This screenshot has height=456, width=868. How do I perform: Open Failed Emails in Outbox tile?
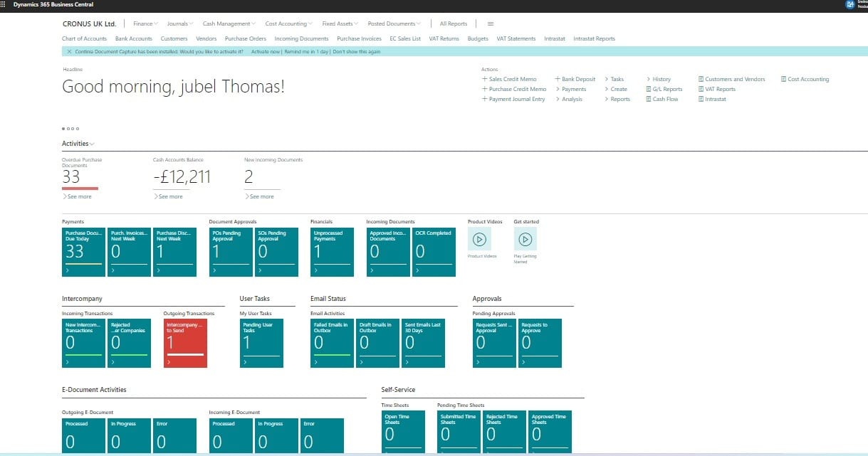pos(332,343)
